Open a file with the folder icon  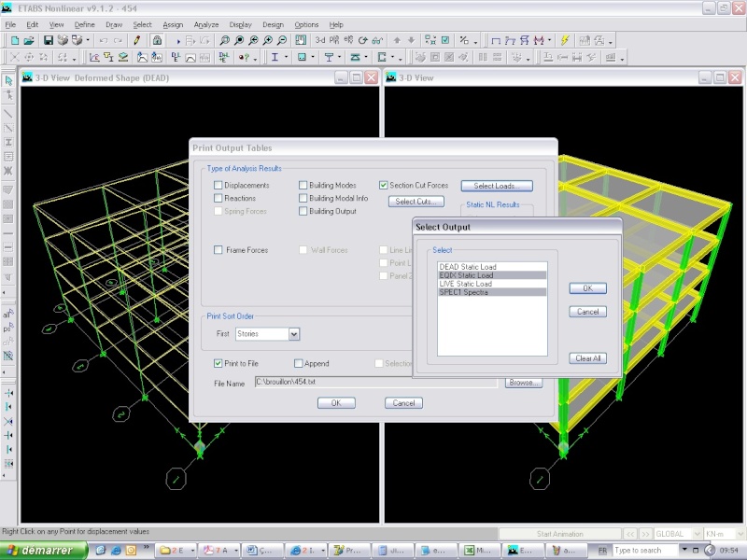29,40
